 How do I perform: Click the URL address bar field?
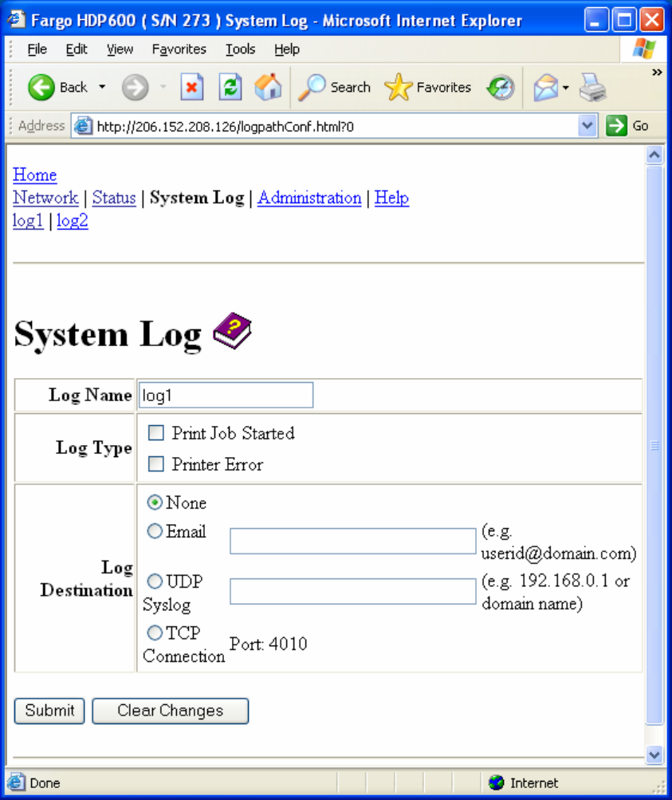(336, 126)
